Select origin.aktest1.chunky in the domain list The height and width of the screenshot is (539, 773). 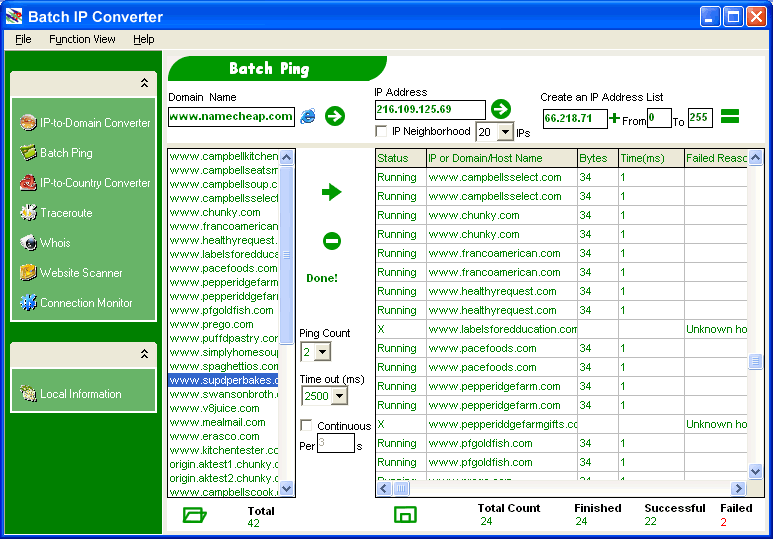click(224, 464)
